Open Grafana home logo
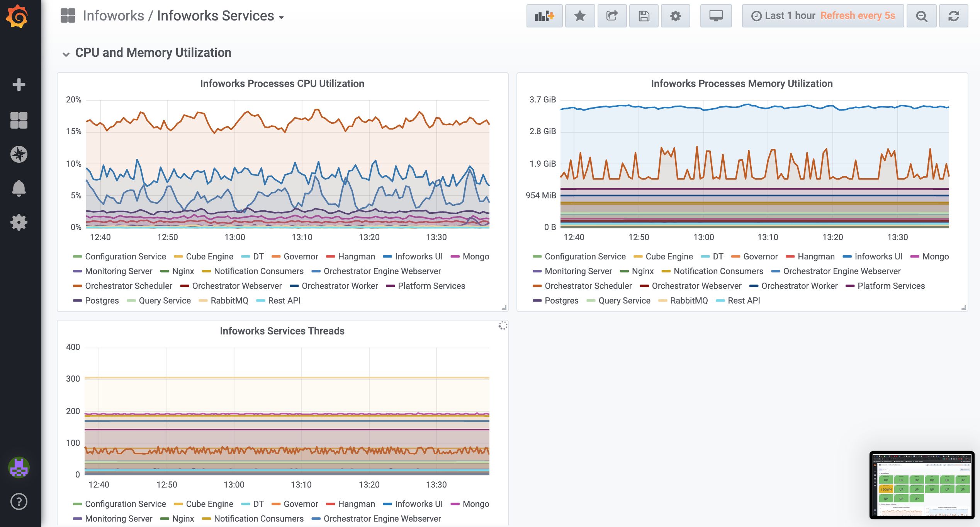This screenshot has height=527, width=980. [17, 16]
